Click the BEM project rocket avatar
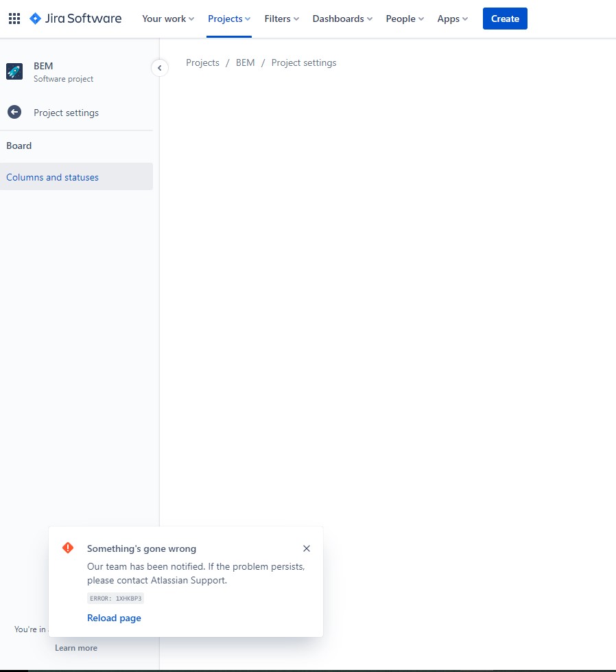 (x=14, y=71)
